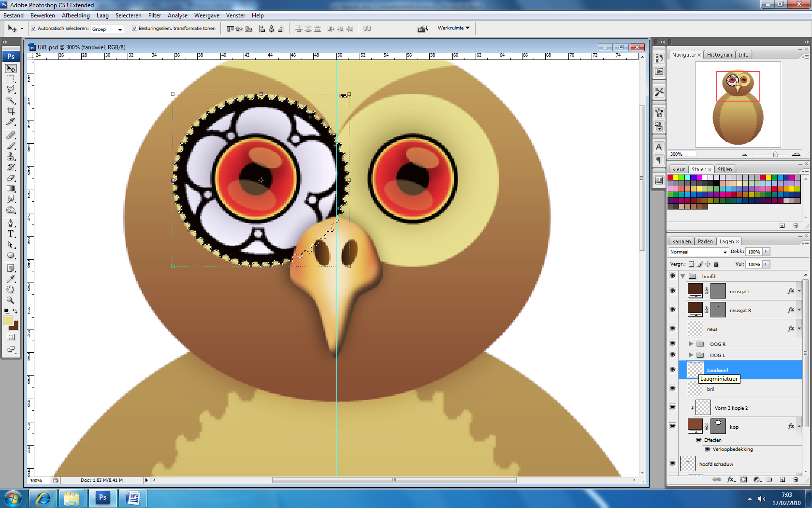Select the Rectangular Marquee tool

(x=11, y=79)
